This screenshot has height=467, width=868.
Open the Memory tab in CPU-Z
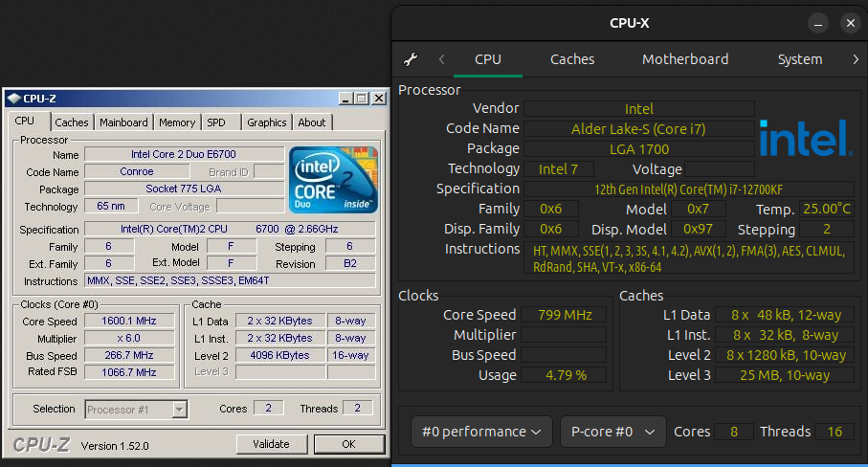(177, 122)
